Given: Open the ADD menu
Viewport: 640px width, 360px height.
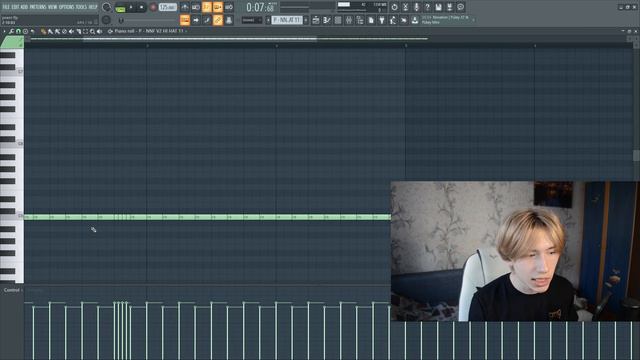Looking at the screenshot, I should tap(24, 7).
